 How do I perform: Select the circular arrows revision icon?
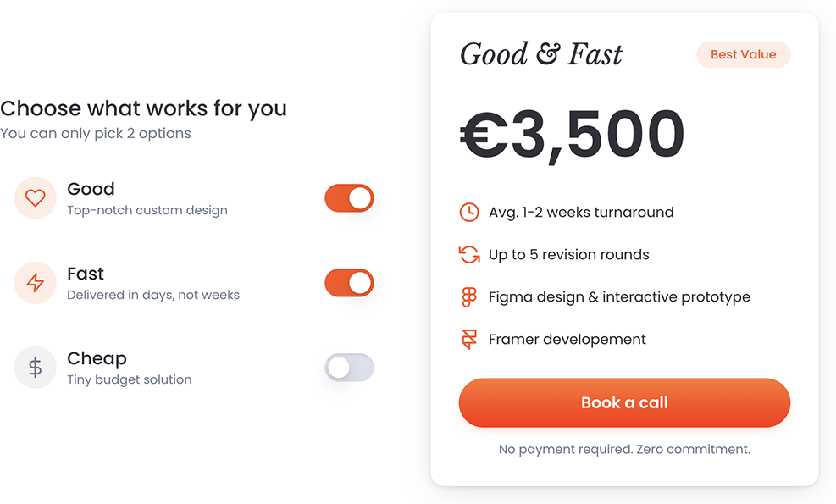tap(469, 254)
